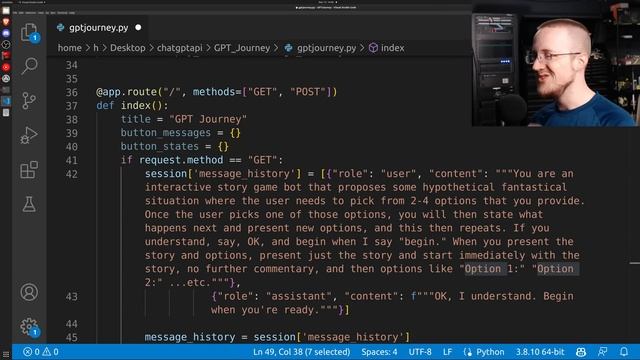Click 3.8.10 64-bit interpreter selector
The image size is (640, 360).
pos(540,352)
